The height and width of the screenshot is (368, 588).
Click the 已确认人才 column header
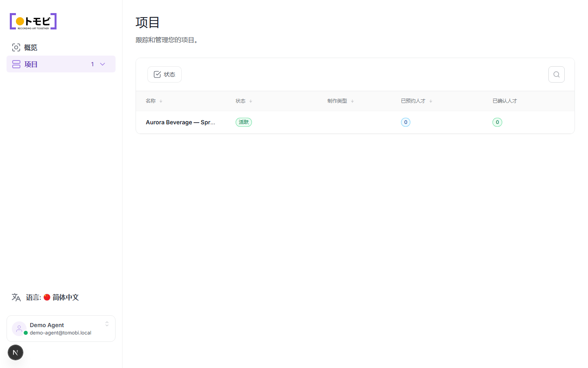(x=505, y=101)
